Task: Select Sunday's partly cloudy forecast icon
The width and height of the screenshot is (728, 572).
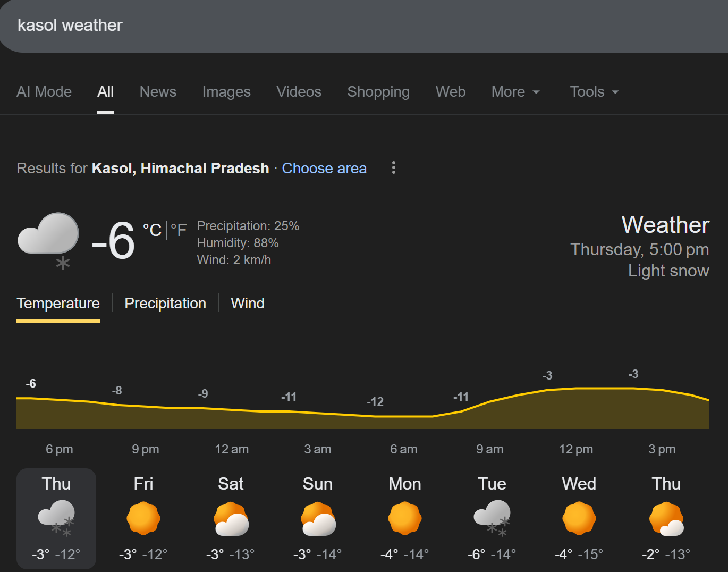Action: [x=318, y=518]
